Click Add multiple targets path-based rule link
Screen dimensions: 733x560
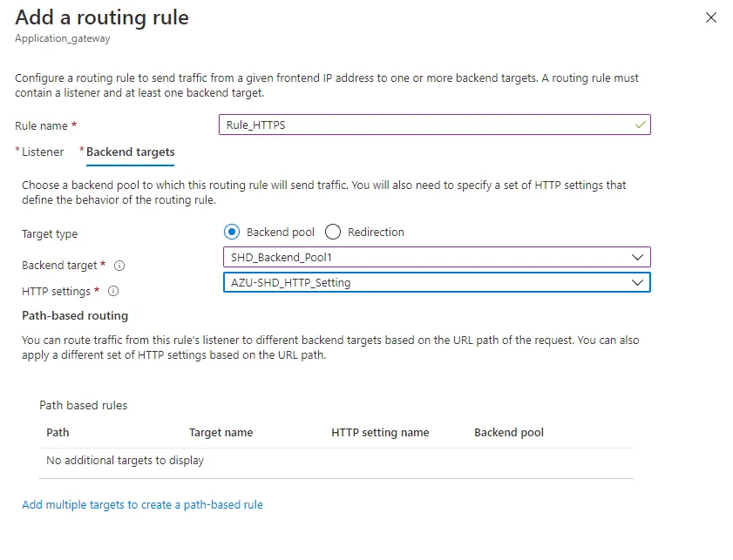142,504
